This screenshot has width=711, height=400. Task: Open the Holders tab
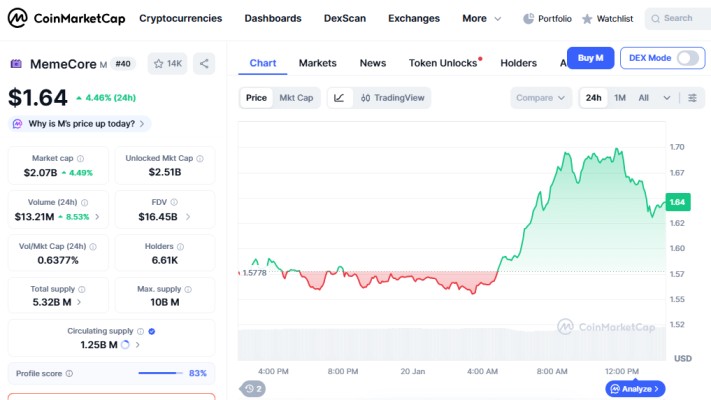pos(518,63)
